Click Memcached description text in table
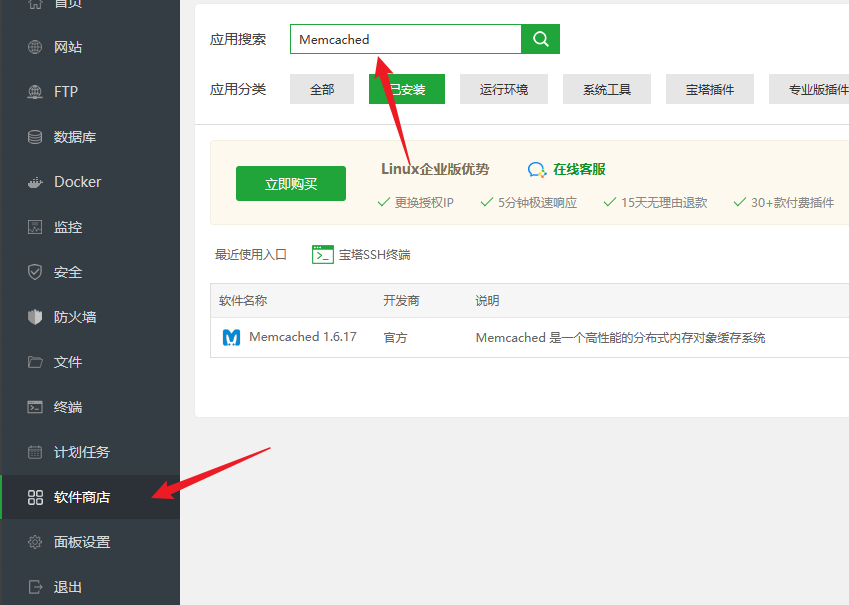Viewport: 849px width, 605px height. 621,337
